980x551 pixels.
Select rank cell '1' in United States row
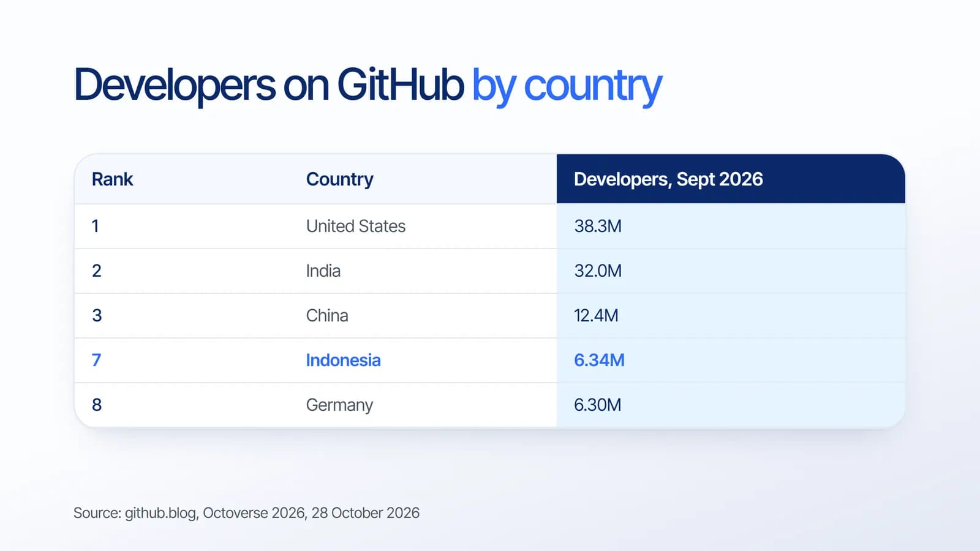[x=95, y=227]
